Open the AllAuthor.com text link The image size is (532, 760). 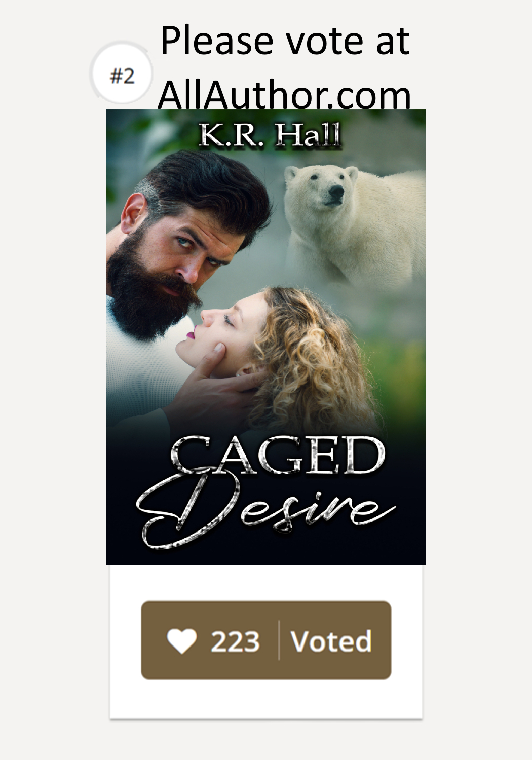click(x=284, y=95)
